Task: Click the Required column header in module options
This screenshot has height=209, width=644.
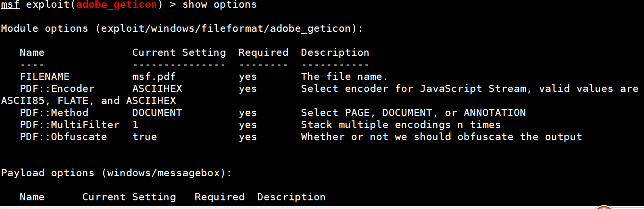Action: (x=263, y=52)
